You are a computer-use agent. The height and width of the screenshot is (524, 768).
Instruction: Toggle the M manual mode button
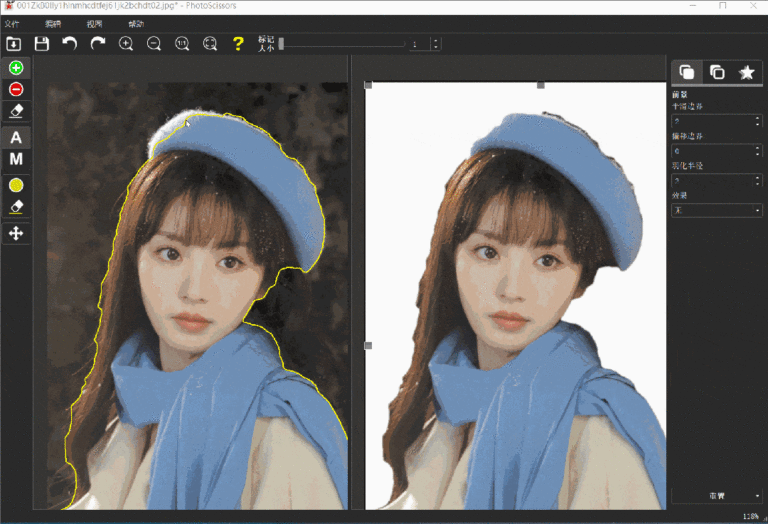pos(16,160)
